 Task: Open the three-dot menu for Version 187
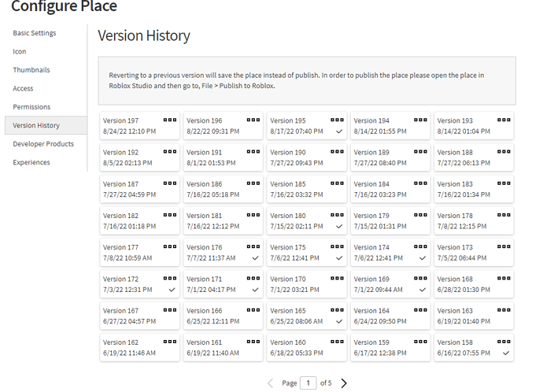(x=170, y=183)
